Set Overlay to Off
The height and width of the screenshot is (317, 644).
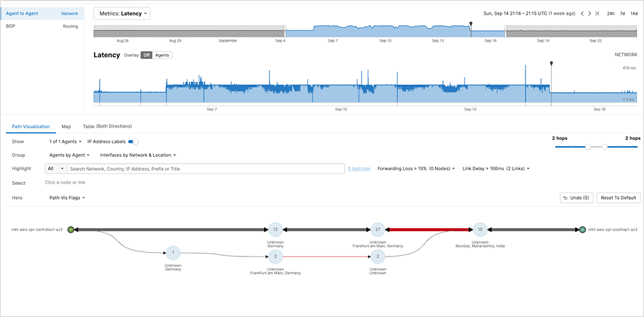147,55
